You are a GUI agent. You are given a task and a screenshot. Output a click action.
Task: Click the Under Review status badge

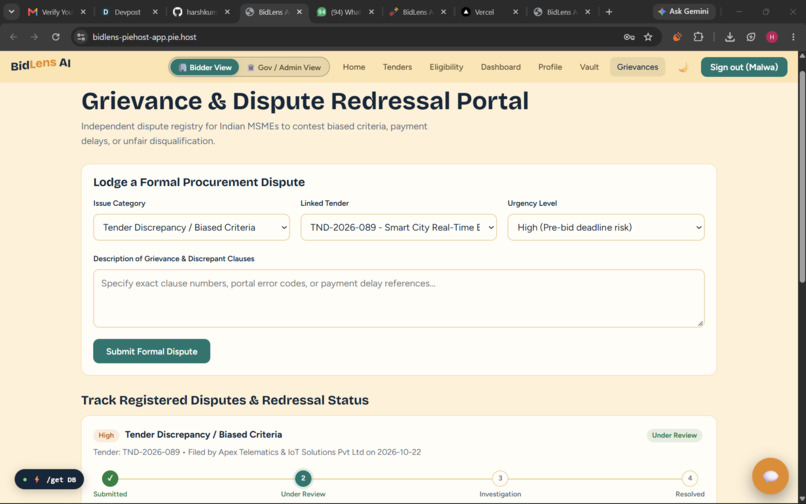(x=674, y=435)
